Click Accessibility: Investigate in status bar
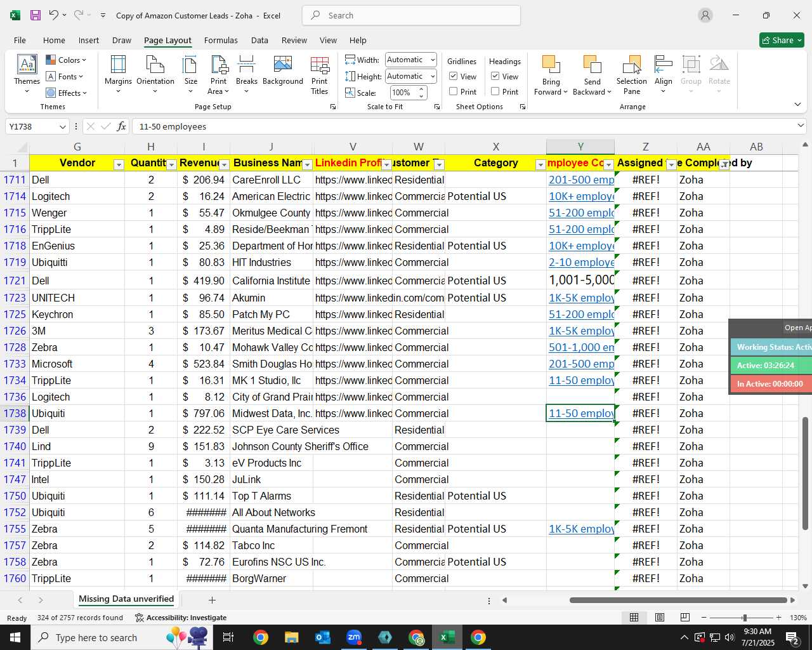Screen dimensions: 812x650 pyautogui.click(x=181, y=618)
